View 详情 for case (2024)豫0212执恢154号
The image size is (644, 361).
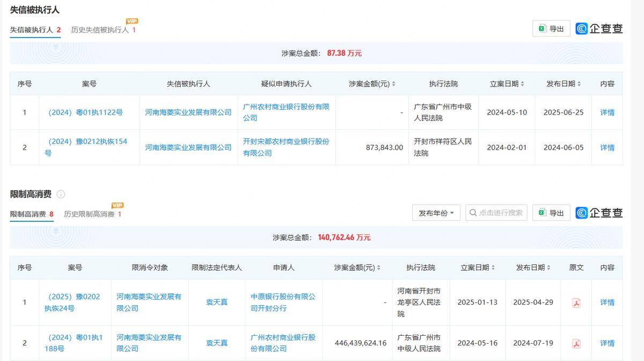click(607, 147)
